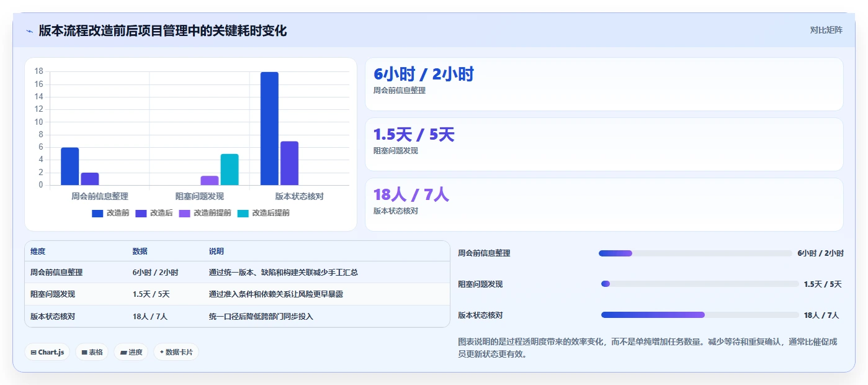This screenshot has width=868, height=385.
Task: Click the 维度 table column header
Action: point(38,251)
